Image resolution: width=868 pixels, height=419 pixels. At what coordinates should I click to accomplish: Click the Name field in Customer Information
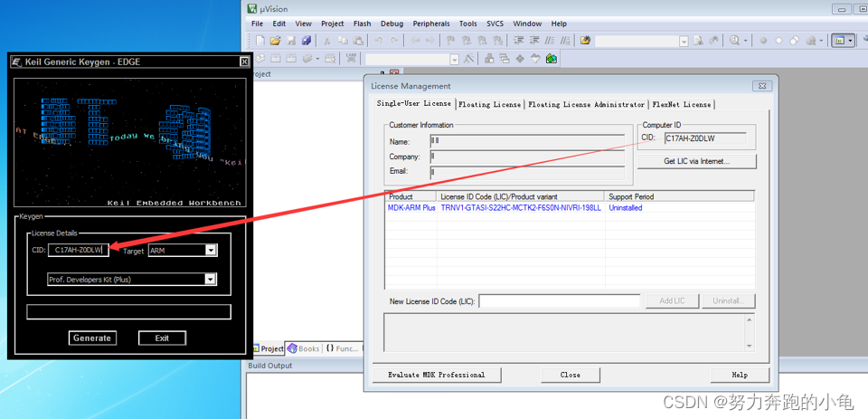click(x=527, y=141)
